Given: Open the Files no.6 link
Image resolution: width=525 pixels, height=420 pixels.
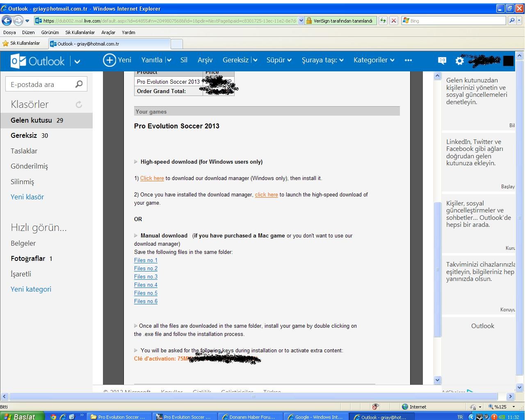Looking at the screenshot, I should pyautogui.click(x=146, y=301).
